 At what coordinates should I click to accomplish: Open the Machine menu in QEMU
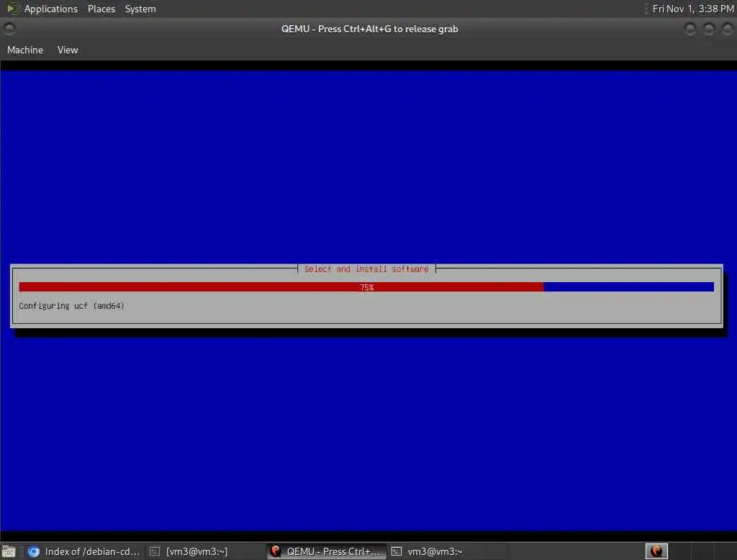(25, 50)
